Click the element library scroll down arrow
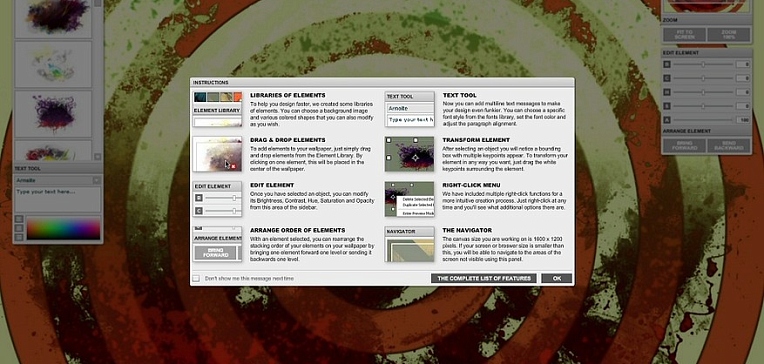Viewport: 764px width, 364px height. coord(97,156)
